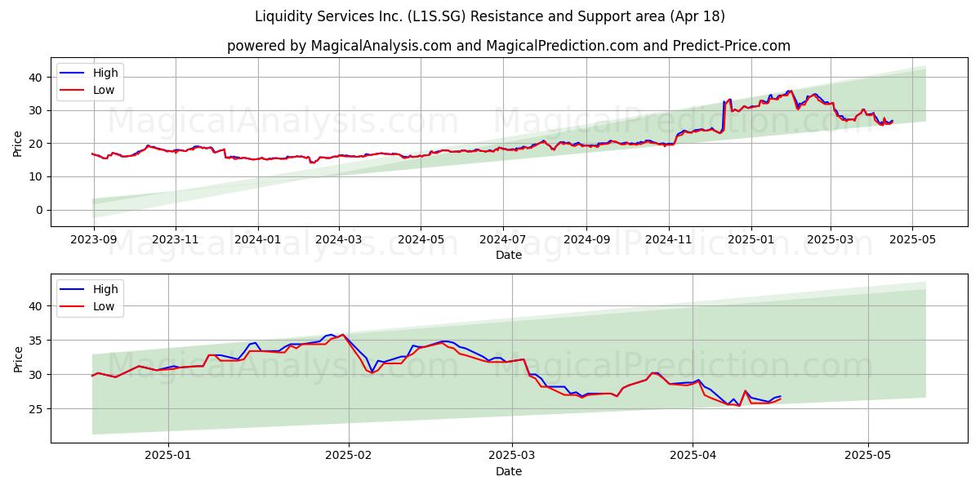Click the top chart 'Price' axis label
Screen dimensions: 980x490
point(18,142)
